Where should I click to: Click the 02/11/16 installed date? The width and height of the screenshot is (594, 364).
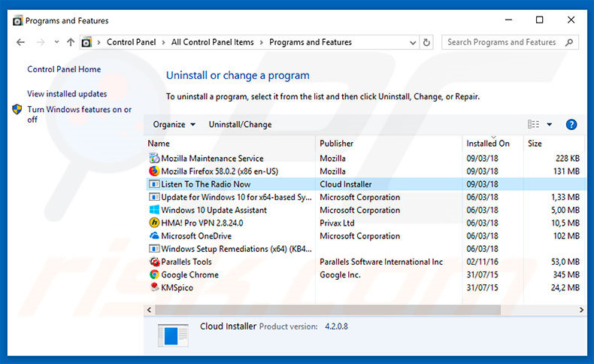pos(482,262)
